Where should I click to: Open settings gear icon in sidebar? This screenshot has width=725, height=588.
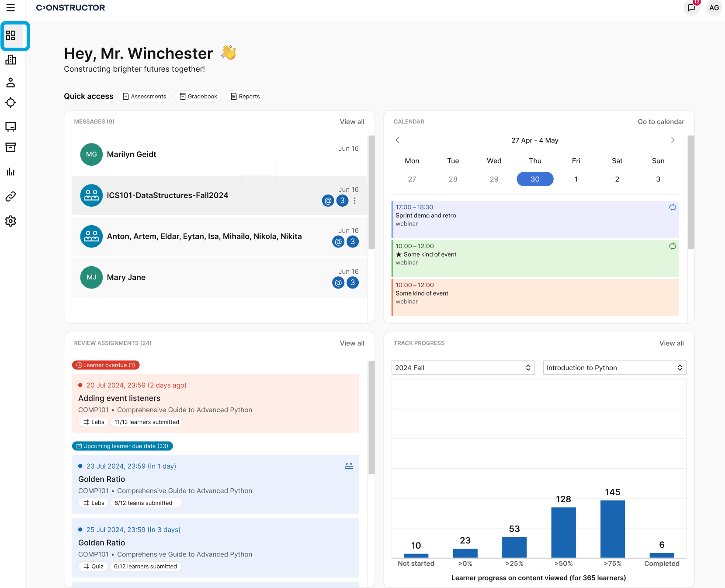click(x=11, y=221)
